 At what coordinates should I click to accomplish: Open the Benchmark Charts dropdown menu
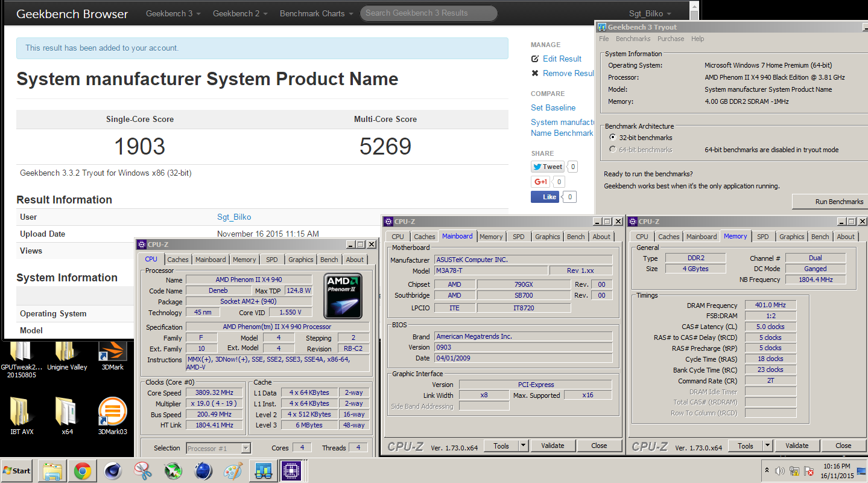pos(316,13)
